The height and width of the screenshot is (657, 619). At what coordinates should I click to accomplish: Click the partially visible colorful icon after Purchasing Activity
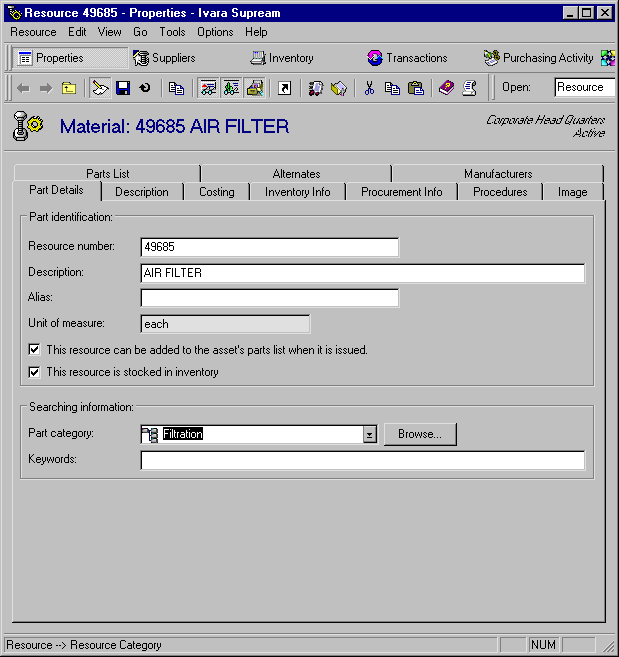click(608, 58)
